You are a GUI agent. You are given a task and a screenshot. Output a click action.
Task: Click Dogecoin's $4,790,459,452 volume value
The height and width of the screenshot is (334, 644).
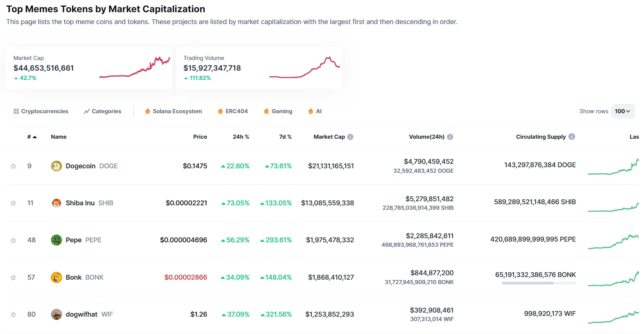[429, 162]
